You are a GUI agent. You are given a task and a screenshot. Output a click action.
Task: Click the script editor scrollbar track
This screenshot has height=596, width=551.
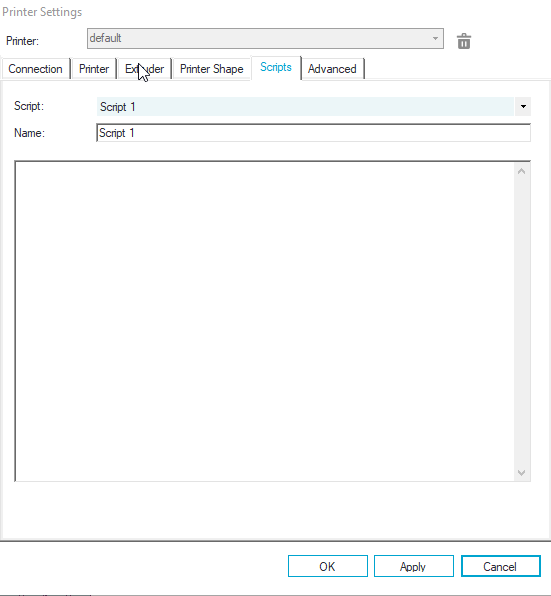(522, 322)
